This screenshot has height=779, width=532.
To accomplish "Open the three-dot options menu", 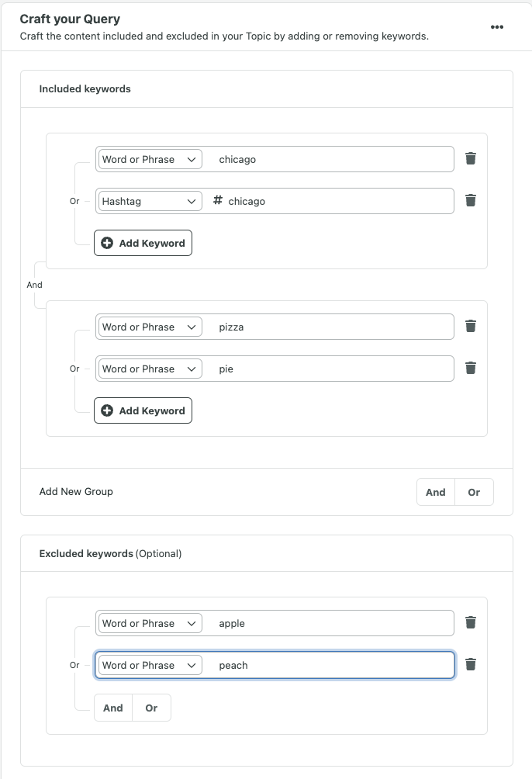I will pos(497,26).
